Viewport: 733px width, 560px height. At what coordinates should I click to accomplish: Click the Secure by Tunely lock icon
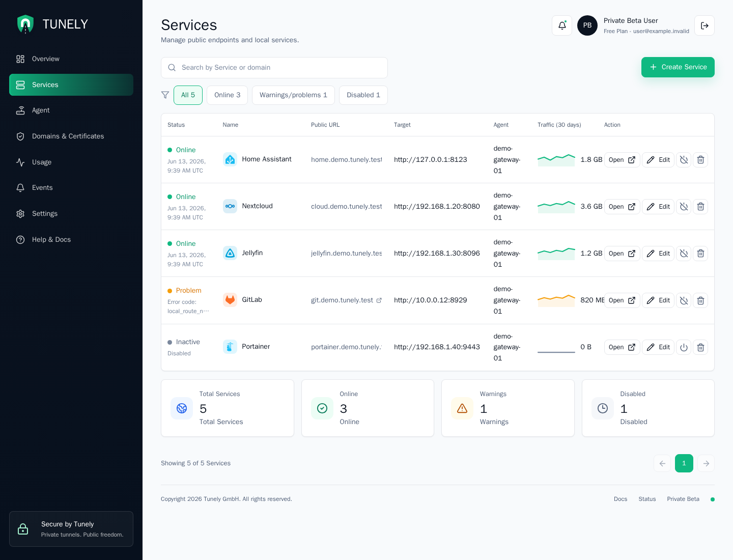[x=23, y=529]
